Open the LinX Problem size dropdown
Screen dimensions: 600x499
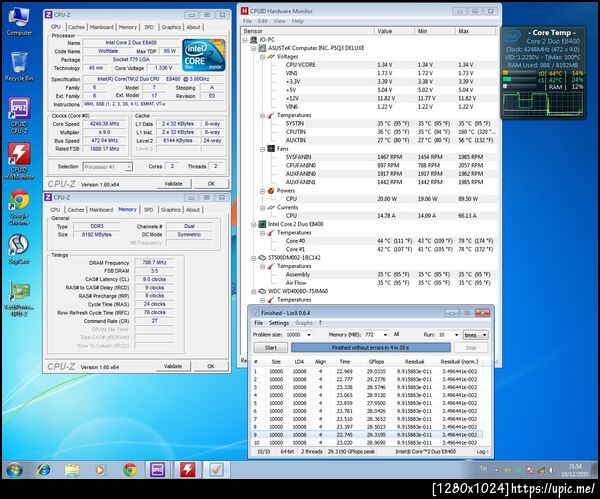click(x=309, y=335)
